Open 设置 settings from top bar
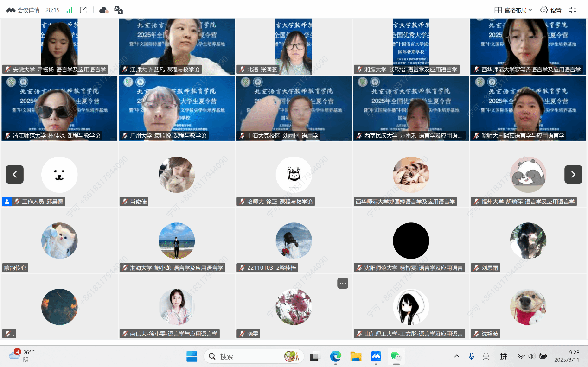Screen dimensions: 588x367 click(x=551, y=10)
